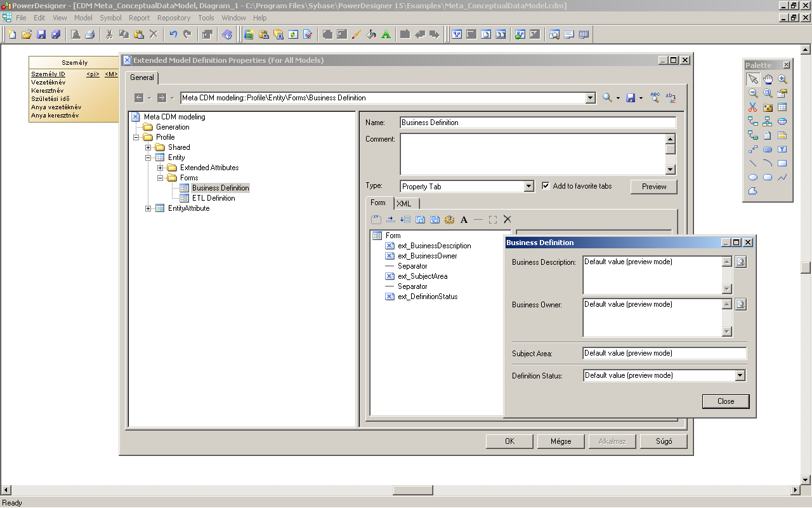Select the Grabber hand tool in Palette
The image size is (812, 508).
point(768,79)
